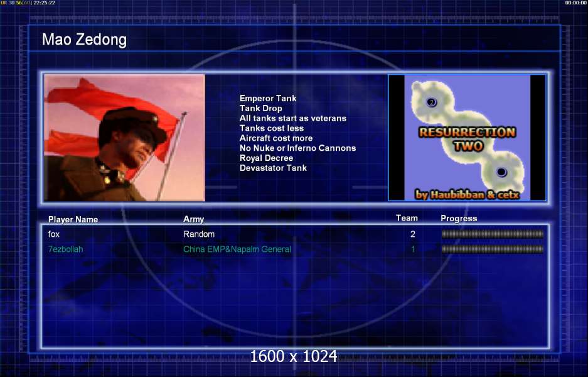Select 'All tanks start as veterans' text
Screen dimensions: 588x377
click(293, 118)
